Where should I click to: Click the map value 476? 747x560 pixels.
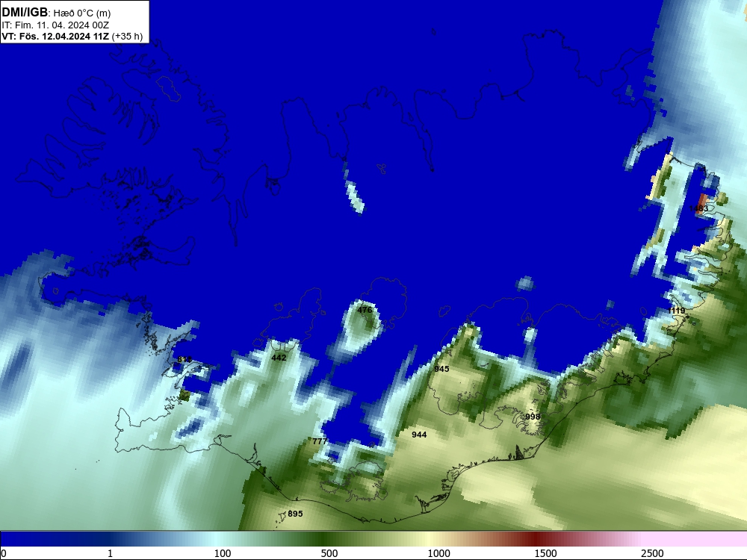click(x=365, y=310)
